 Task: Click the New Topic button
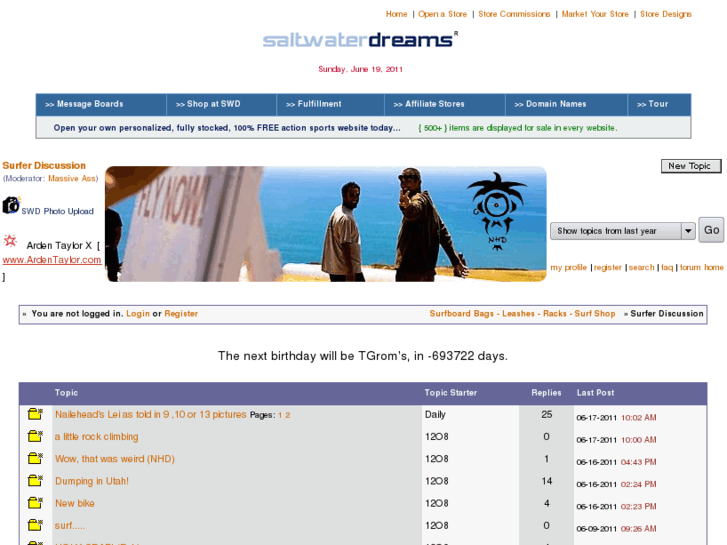click(691, 166)
